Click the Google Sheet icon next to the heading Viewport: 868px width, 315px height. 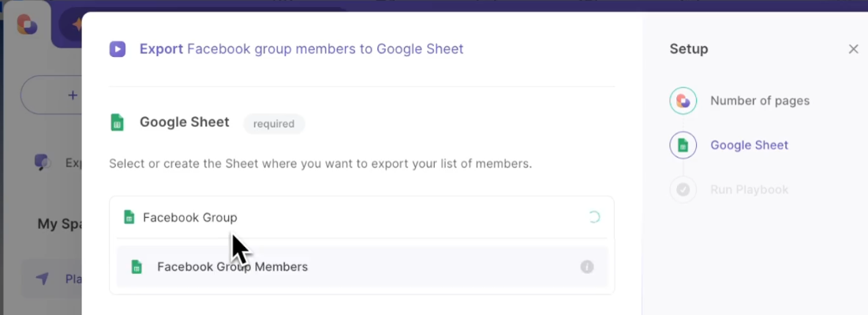pos(117,122)
